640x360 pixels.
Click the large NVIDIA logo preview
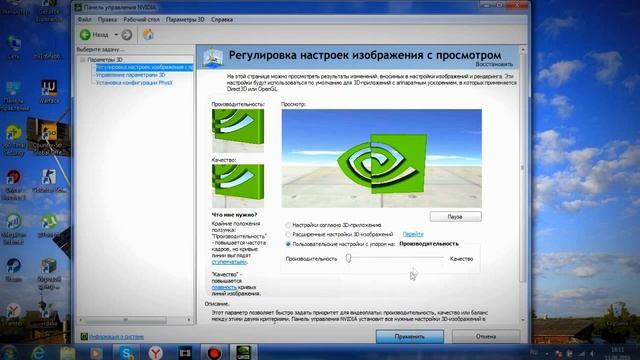(x=382, y=158)
